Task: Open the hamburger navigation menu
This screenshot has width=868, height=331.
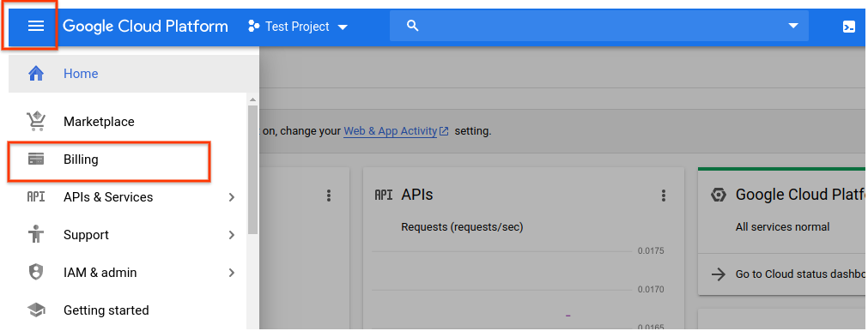Action: point(36,26)
